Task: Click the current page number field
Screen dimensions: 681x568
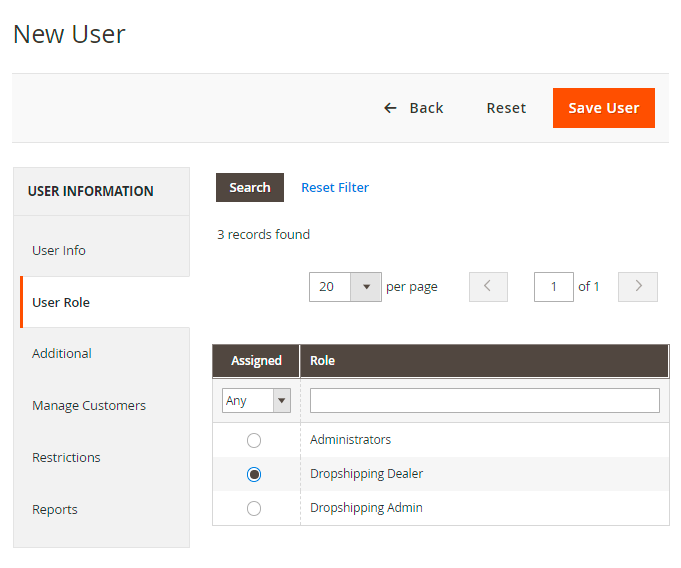Action: (x=553, y=287)
